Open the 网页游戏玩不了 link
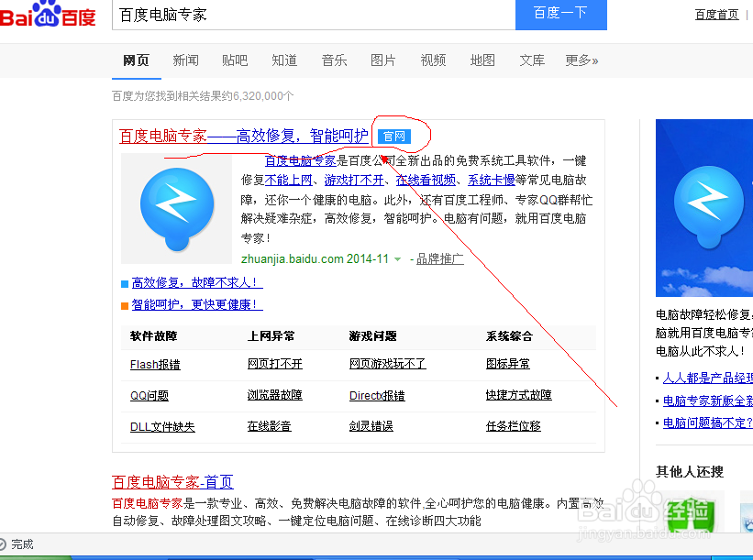The height and width of the screenshot is (560, 753). coord(388,364)
